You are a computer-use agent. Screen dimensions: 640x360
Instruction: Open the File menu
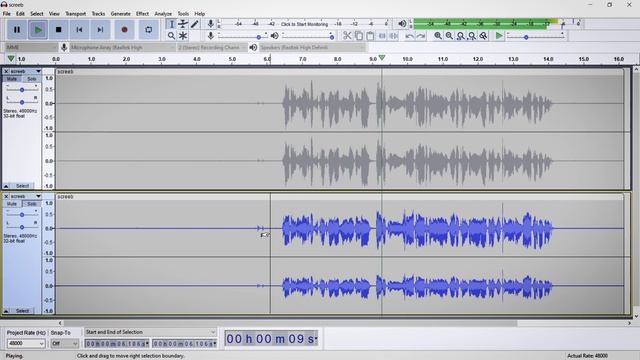[x=7, y=13]
